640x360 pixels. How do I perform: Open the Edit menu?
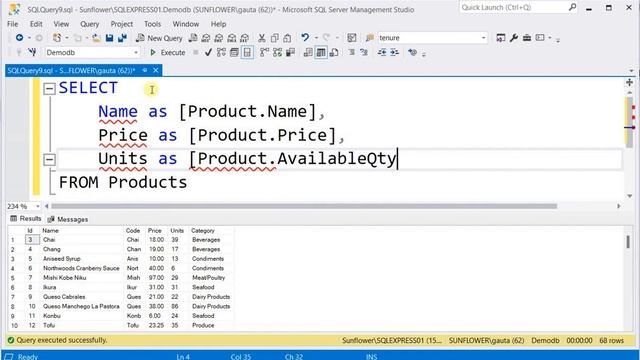click(36, 24)
